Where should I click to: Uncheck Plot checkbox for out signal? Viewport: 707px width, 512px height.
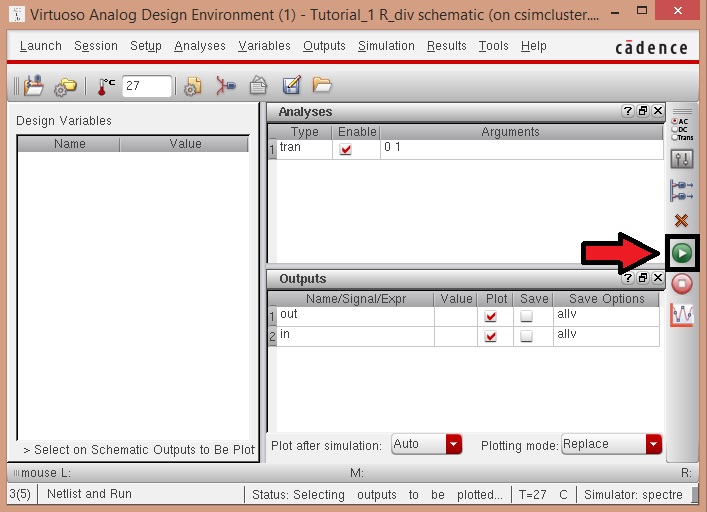pyautogui.click(x=490, y=316)
